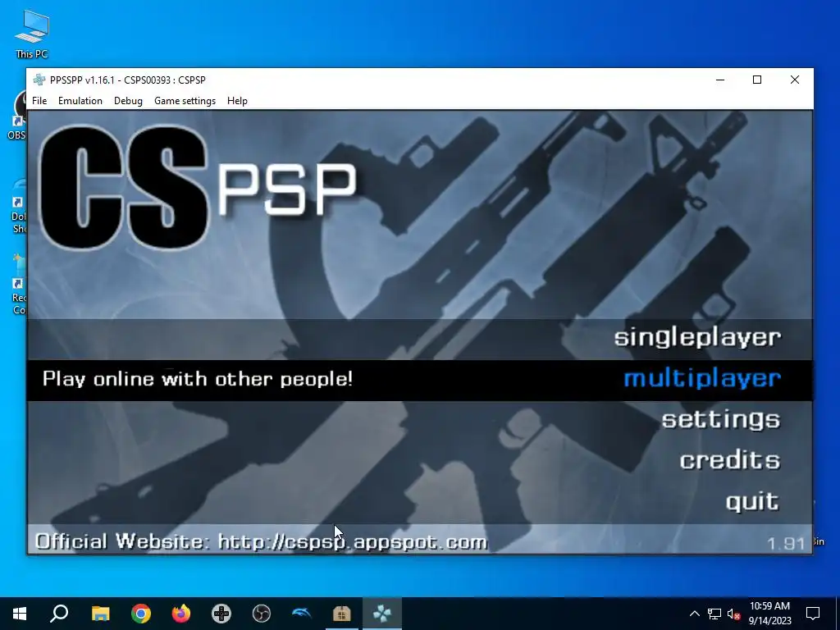Open the brown package app in the taskbar
This screenshot has height=630, width=840.
(x=342, y=614)
